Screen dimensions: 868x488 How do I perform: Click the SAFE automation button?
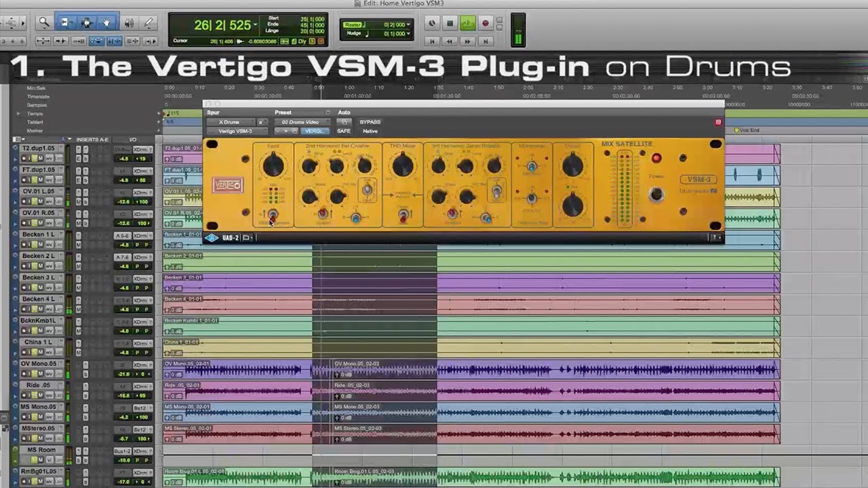344,131
